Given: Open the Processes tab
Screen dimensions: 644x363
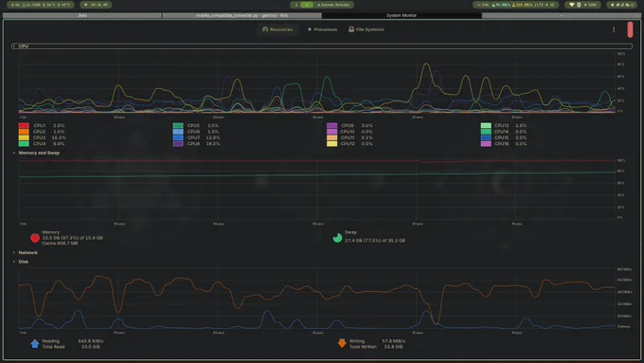Looking at the screenshot, I should coord(322,29).
